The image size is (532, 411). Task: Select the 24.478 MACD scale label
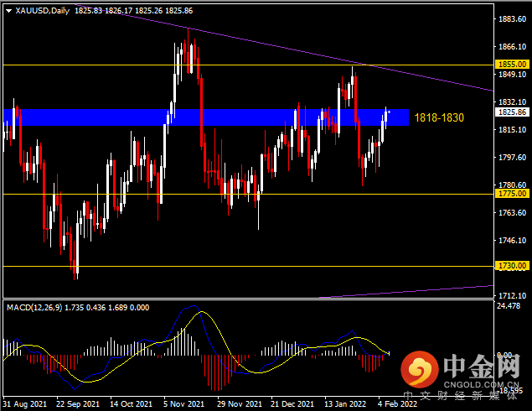tap(509, 306)
